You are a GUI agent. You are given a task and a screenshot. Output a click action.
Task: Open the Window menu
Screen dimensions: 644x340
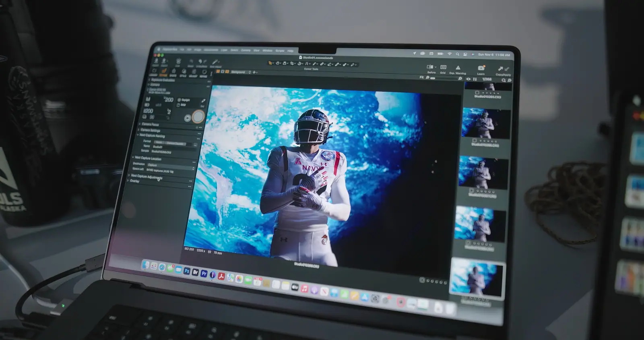(x=267, y=50)
